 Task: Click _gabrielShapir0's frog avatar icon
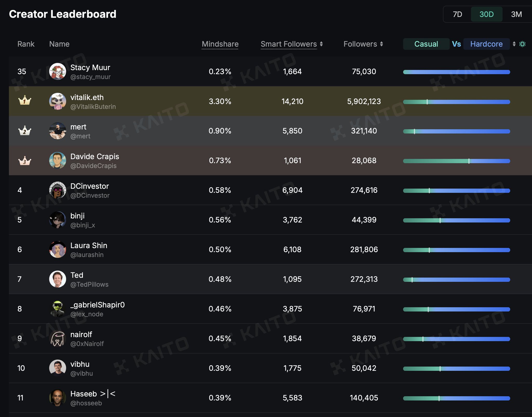tap(57, 309)
